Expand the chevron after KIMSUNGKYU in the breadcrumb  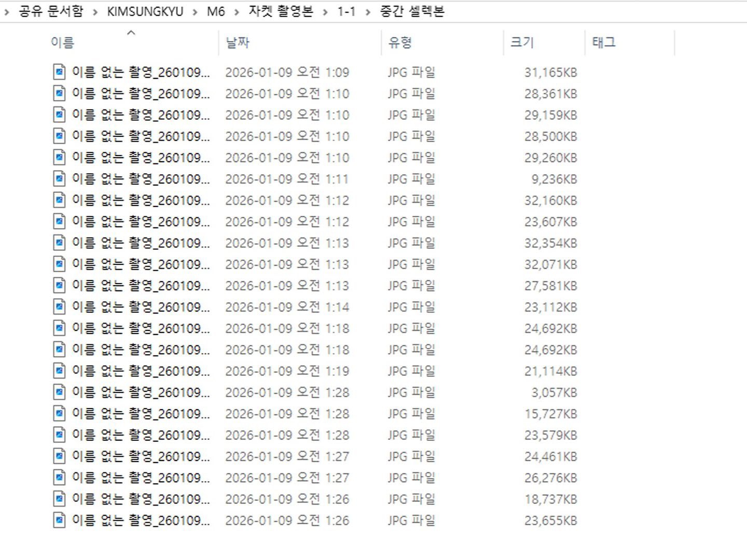pyautogui.click(x=195, y=12)
